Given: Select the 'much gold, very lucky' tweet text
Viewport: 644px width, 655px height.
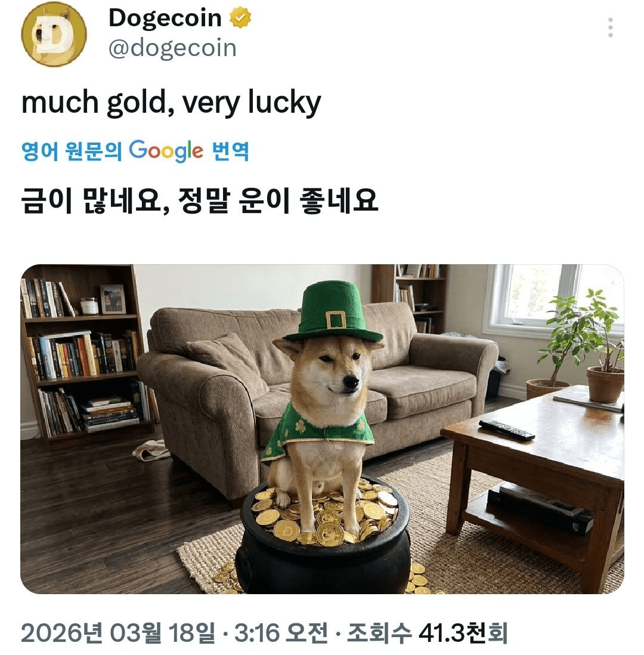Looking at the screenshot, I should [171, 103].
